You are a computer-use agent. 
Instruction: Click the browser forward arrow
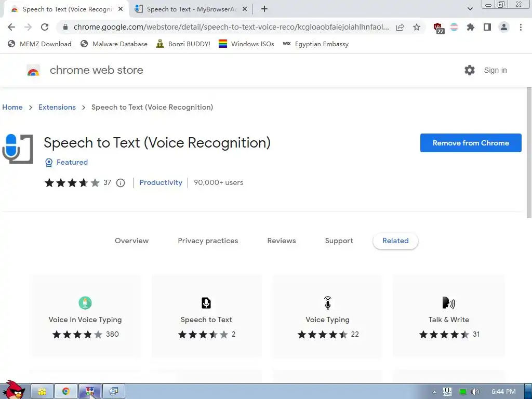coord(28,27)
